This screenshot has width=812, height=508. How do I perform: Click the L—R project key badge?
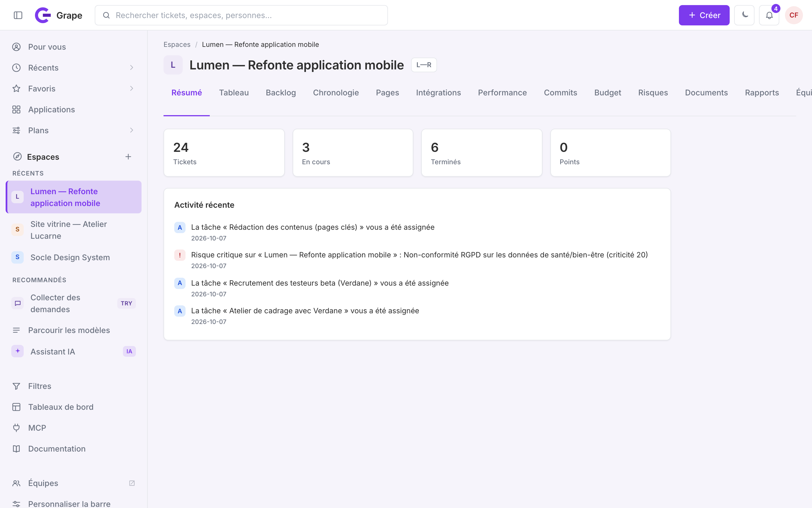click(424, 65)
